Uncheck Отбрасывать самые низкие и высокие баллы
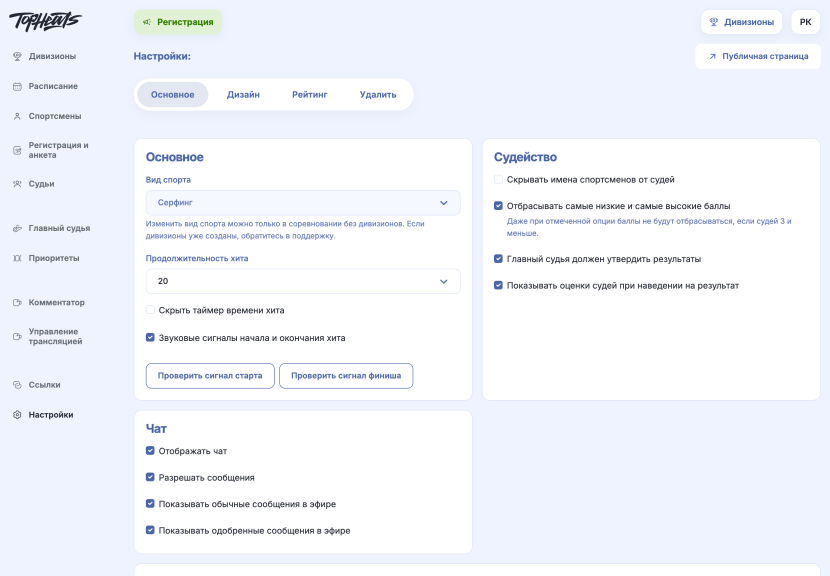 click(498, 205)
